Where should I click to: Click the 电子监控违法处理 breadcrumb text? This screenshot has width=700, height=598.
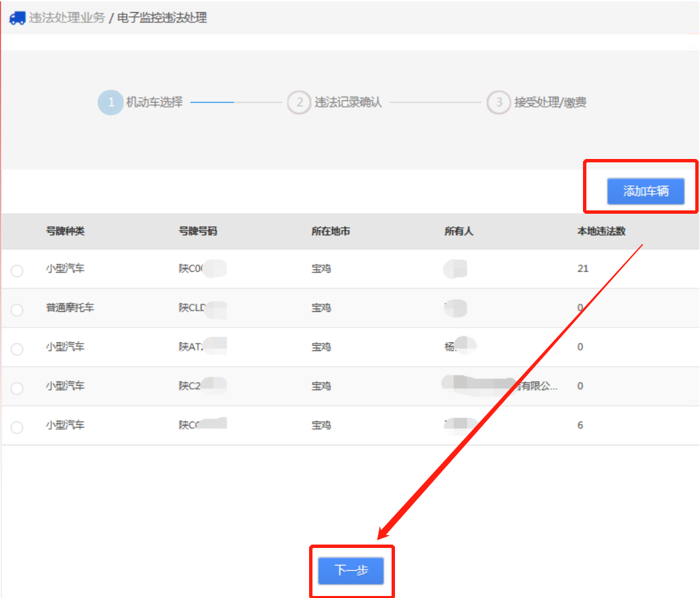click(162, 18)
